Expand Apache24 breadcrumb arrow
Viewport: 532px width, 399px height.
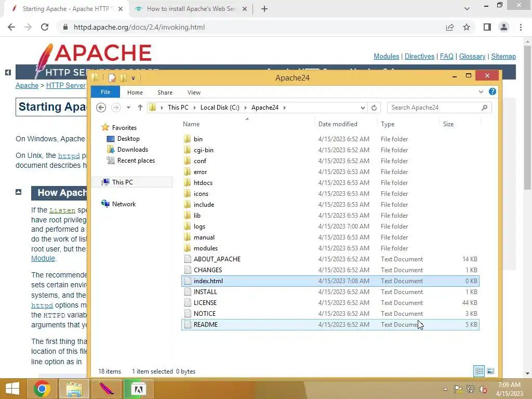pos(284,108)
